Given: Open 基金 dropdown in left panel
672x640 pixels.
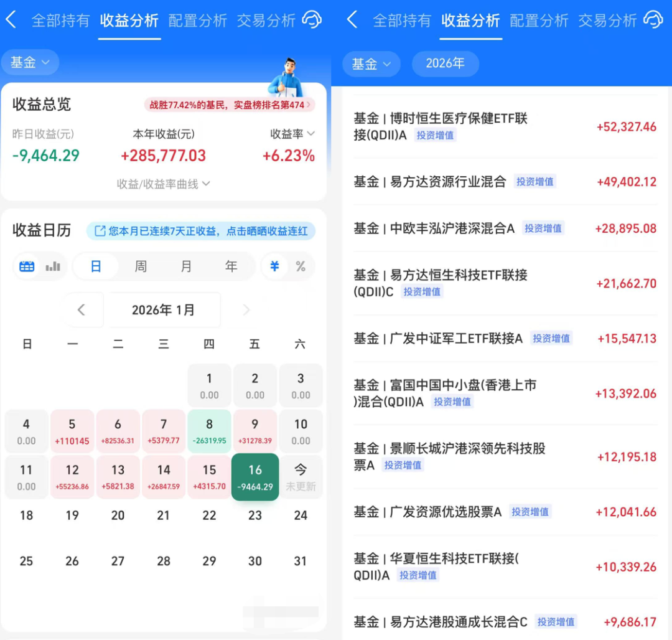Looking at the screenshot, I should pos(30,63).
